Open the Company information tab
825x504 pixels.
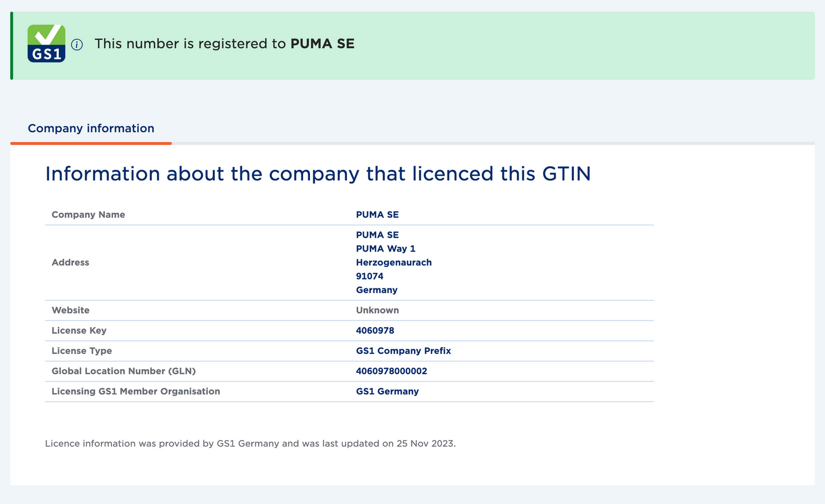coord(91,128)
